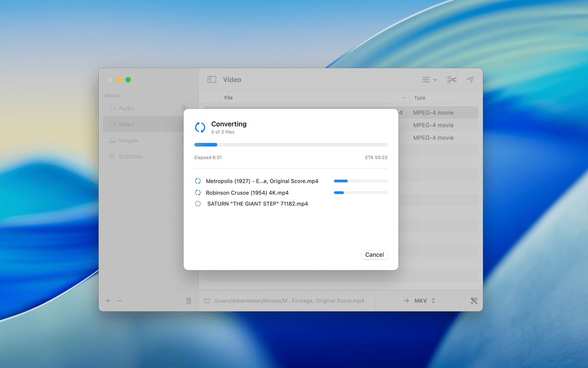Click the folder icon beside file path
This screenshot has width=588, height=368.
[x=207, y=301]
